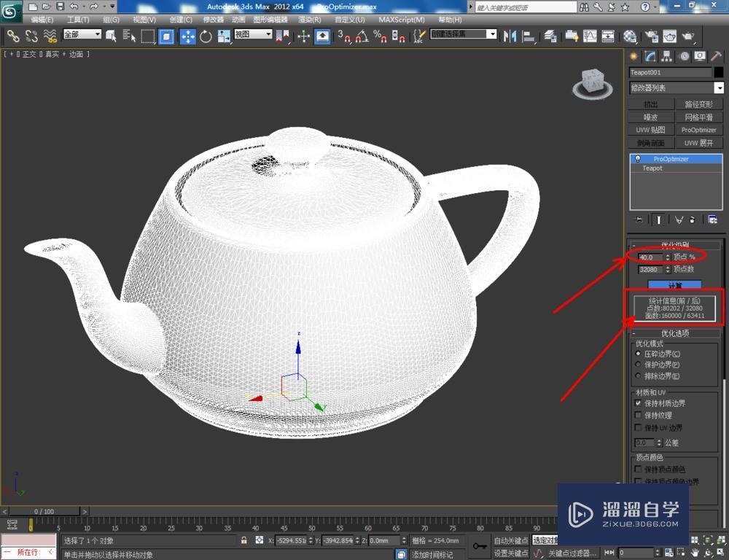The height and width of the screenshot is (560, 729).
Task: Open the 全部 selection filter dropdown
Action: (x=82, y=33)
